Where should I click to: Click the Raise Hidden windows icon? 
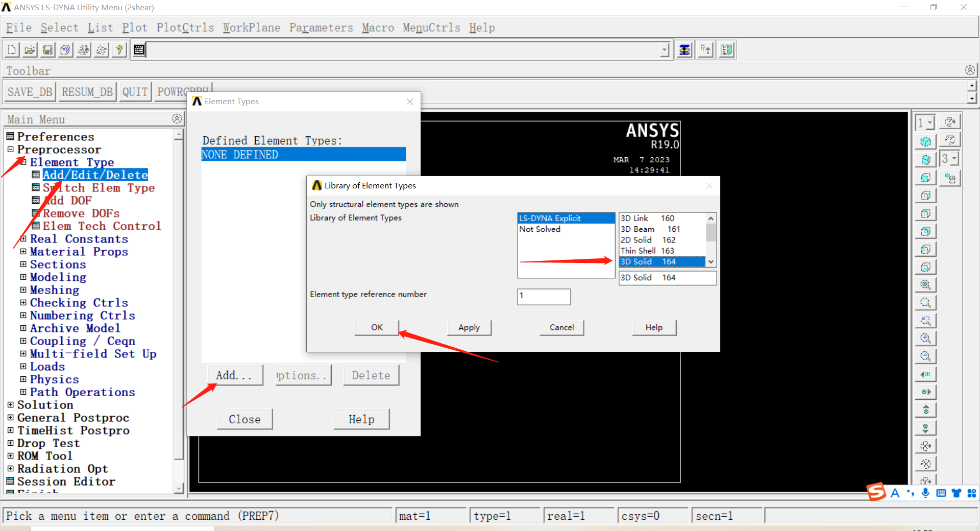(684, 50)
